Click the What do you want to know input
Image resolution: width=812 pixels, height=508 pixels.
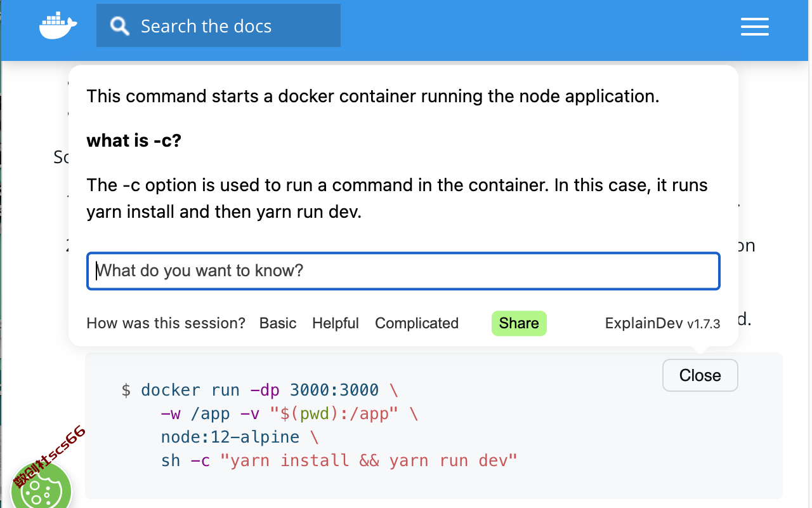(403, 271)
